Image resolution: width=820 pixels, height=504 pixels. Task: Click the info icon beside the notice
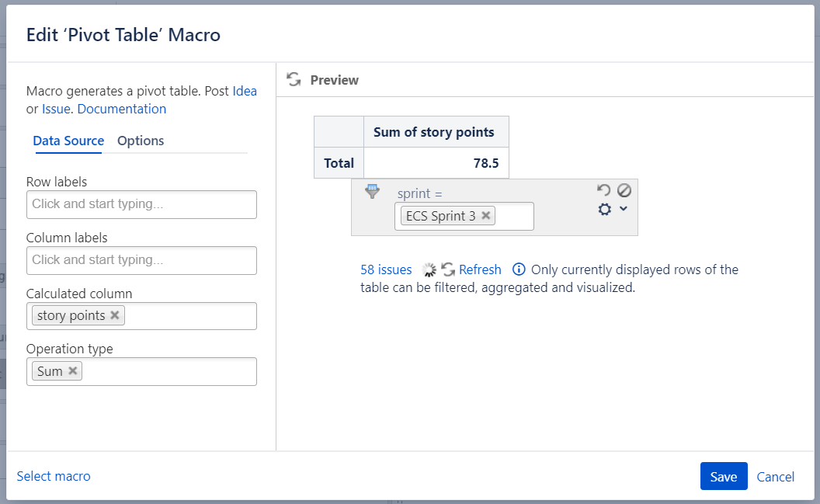pos(519,270)
